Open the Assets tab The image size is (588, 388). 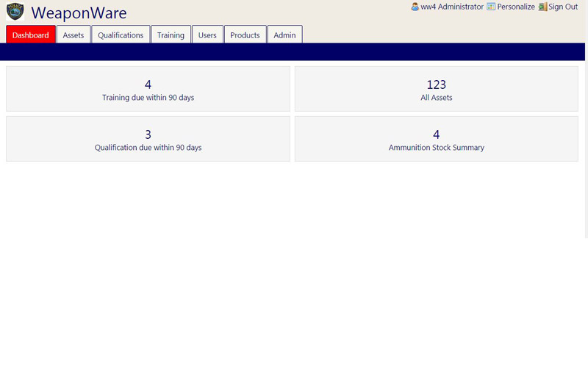pos(73,35)
